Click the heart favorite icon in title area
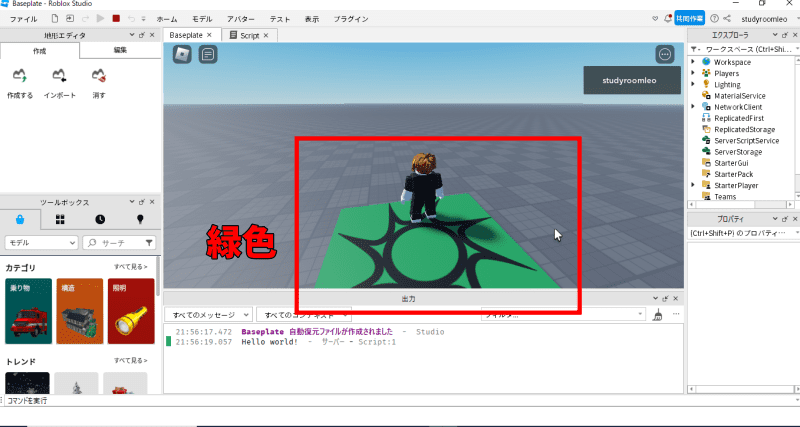This screenshot has height=427, width=800. tap(655, 19)
